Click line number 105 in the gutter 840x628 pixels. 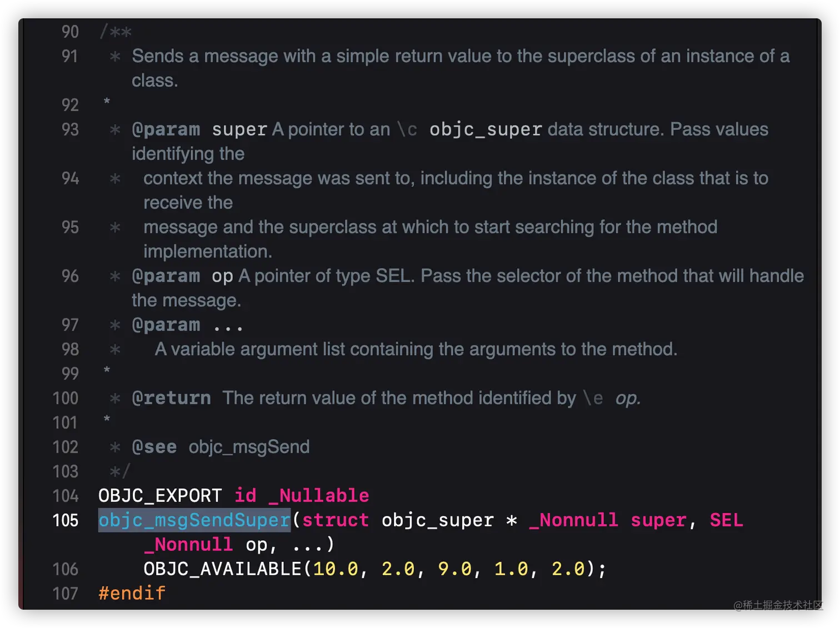click(66, 520)
